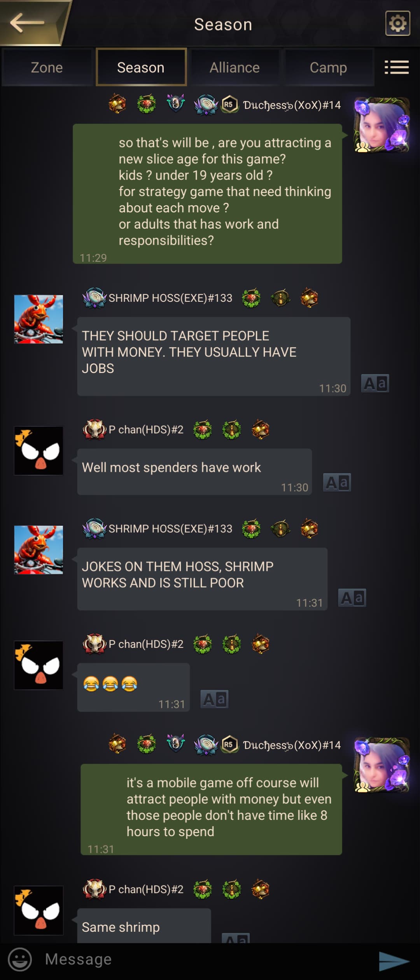420x980 pixels.
Task: Translate P chan's "Well most spenders" message
Action: 337,483
